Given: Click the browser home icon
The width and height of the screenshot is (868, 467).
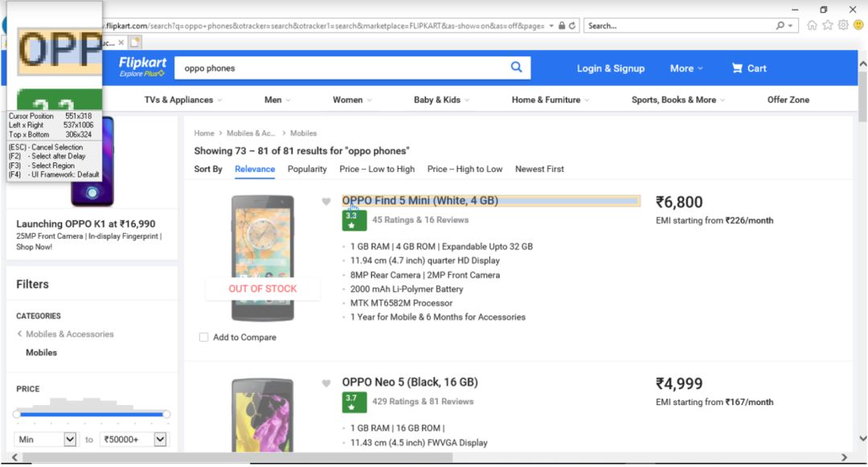Looking at the screenshot, I should [x=812, y=25].
